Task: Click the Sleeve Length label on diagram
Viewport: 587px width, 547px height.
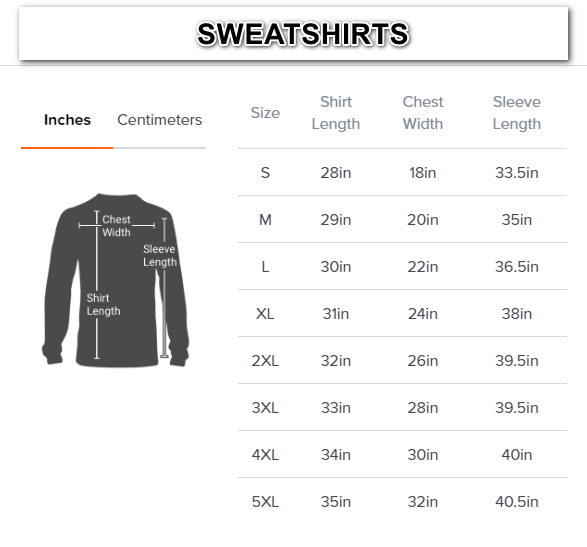Action: tap(159, 256)
